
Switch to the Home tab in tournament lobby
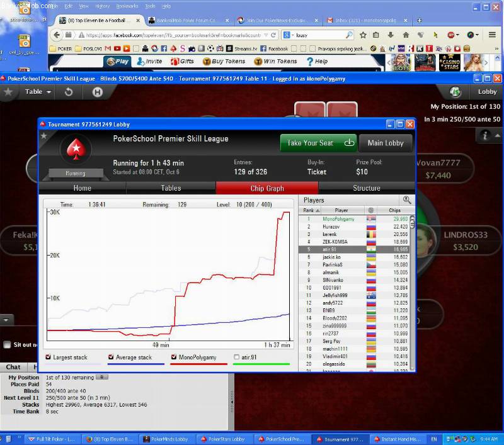83,188
